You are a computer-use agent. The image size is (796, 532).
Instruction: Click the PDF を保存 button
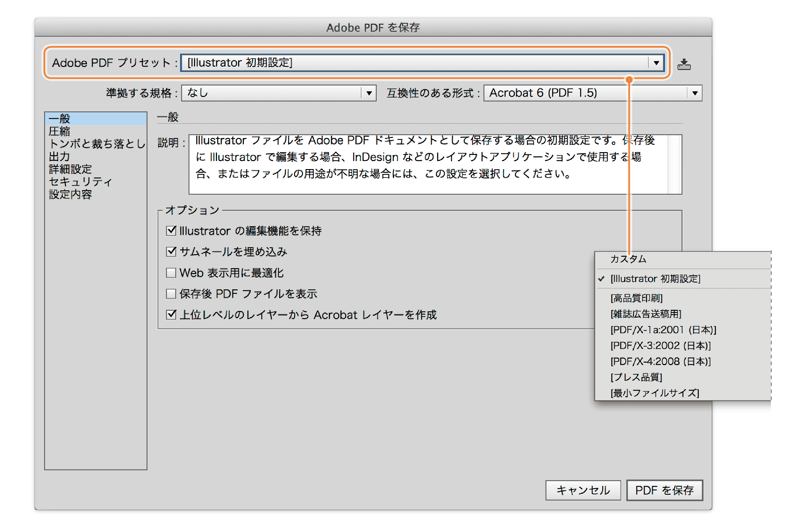[x=664, y=490]
